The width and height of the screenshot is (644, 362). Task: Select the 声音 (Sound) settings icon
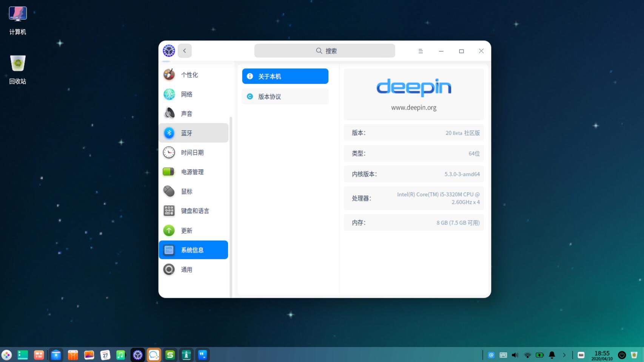click(x=169, y=113)
